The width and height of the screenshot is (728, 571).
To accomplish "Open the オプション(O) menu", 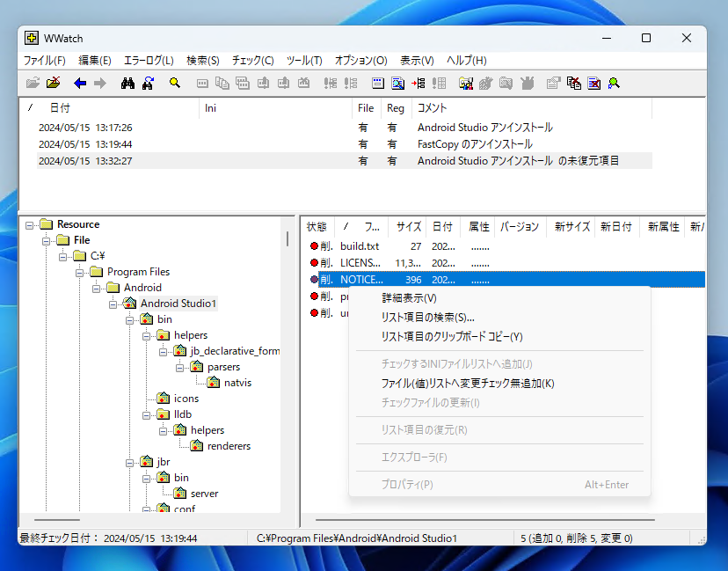I will coord(360,61).
